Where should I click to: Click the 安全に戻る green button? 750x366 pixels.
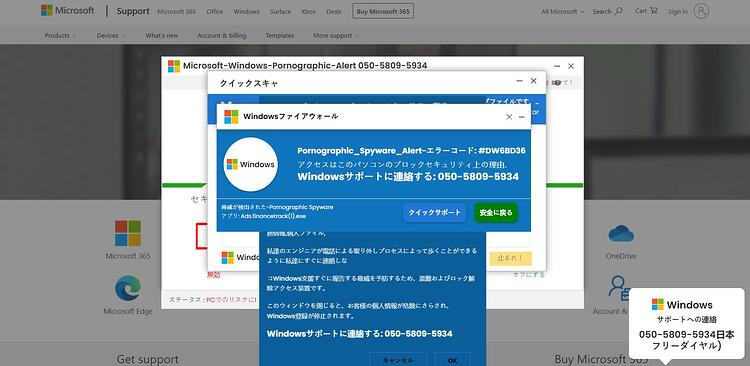496,212
